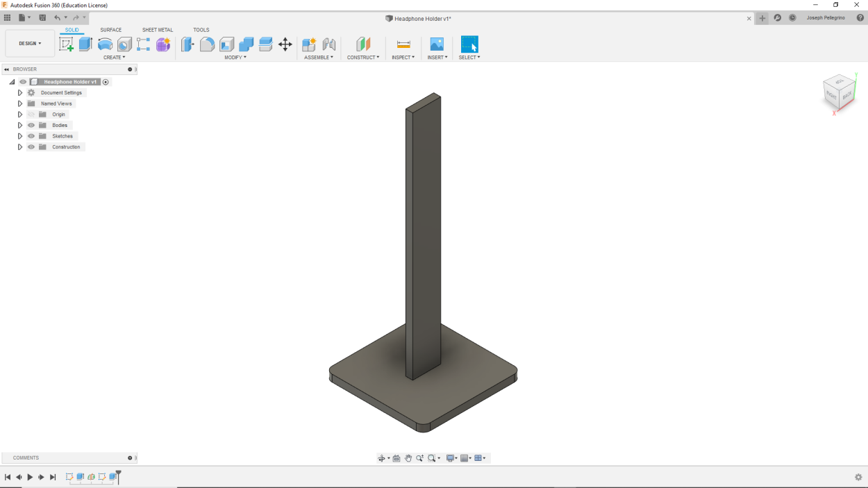Screen dimensions: 868x488
Task: Activate the Press Pull tool
Action: tap(187, 43)
